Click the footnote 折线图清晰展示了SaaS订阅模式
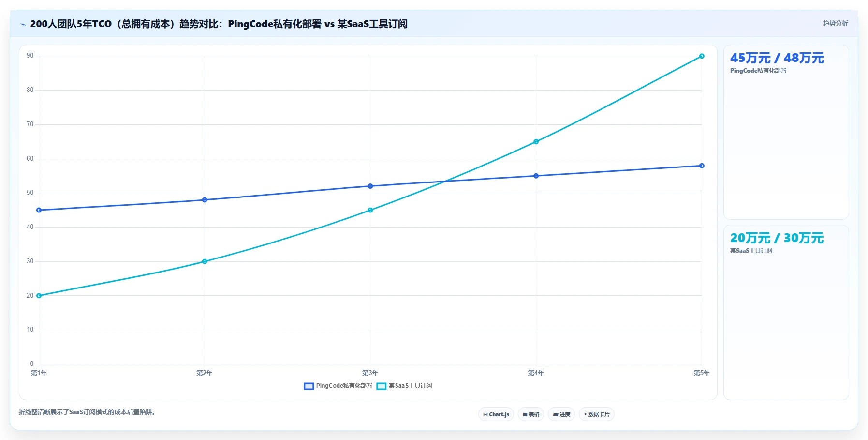This screenshot has height=440, width=868. coord(87,412)
